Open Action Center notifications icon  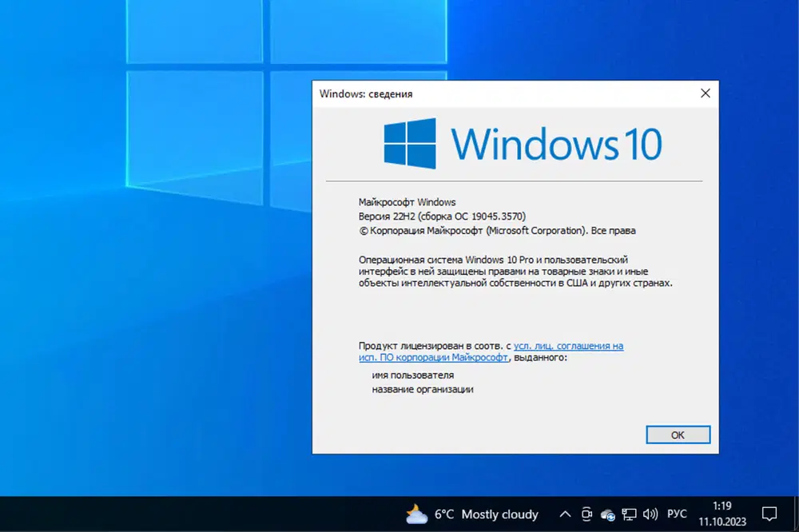(769, 514)
